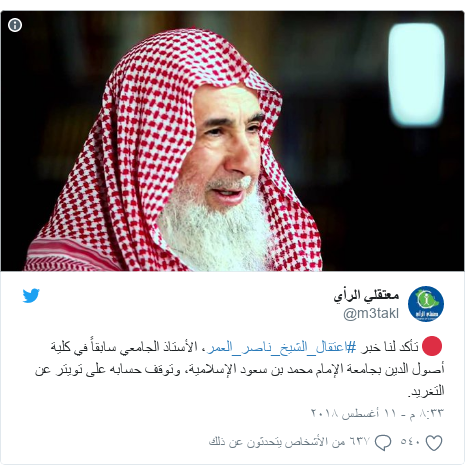Open "من الأشخاص يتحدثون عن ذلك" link
Viewport: 465px width, 475px height.
[x=277, y=442]
